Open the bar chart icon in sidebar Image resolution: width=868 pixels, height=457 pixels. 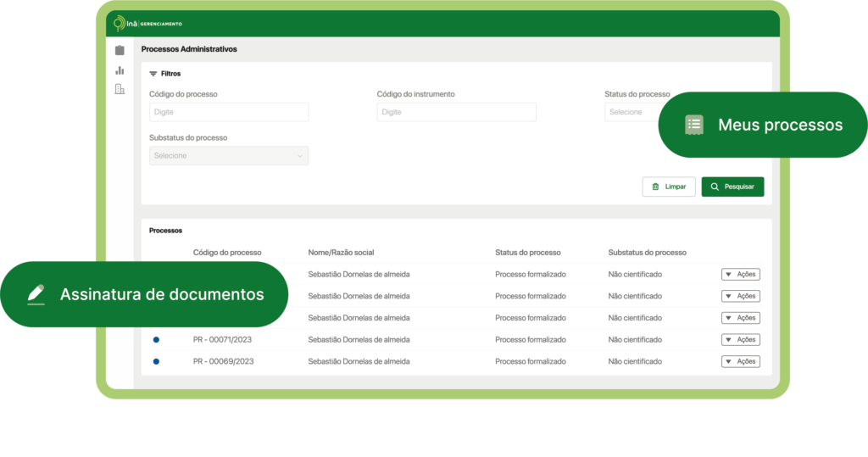pos(120,70)
